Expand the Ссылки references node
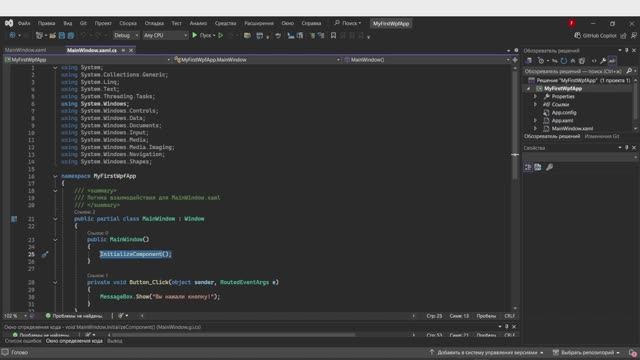 click(x=536, y=104)
